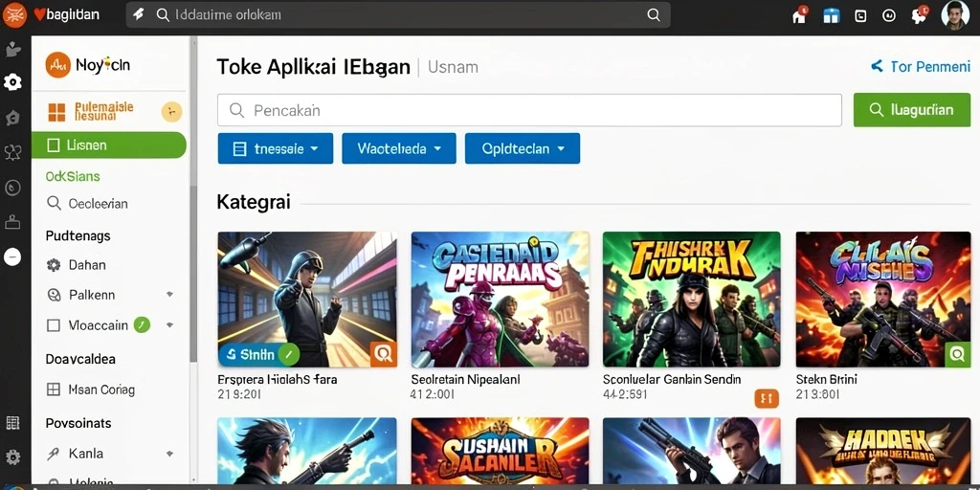Open the tnessaie dropdown filter

275,148
